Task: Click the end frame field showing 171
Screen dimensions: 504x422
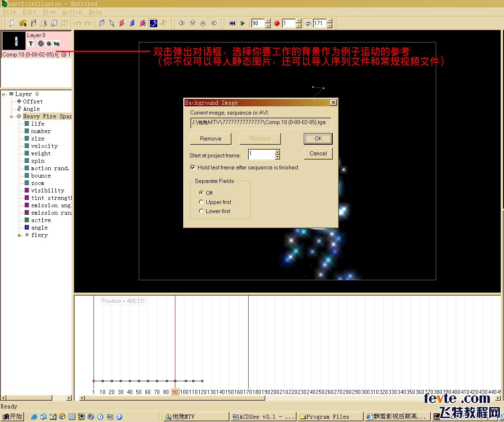Action: (320, 23)
